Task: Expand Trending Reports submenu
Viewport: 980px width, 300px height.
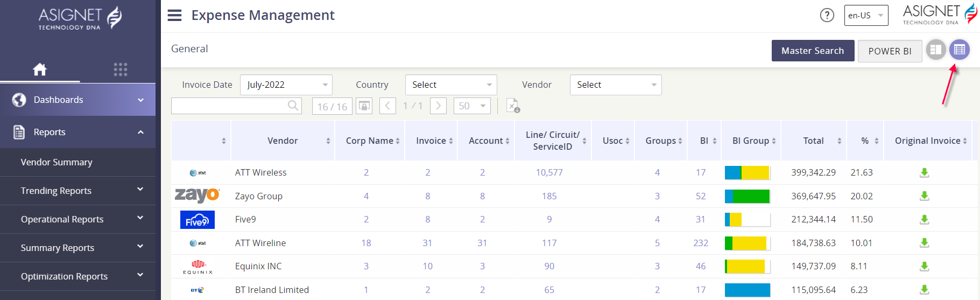Action: (140, 190)
